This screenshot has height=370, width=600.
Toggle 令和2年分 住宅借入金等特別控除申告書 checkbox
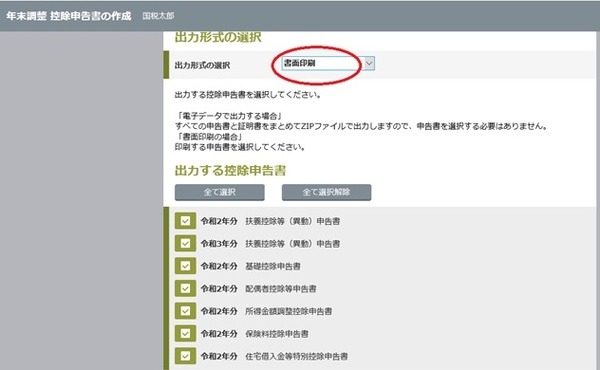[185, 356]
